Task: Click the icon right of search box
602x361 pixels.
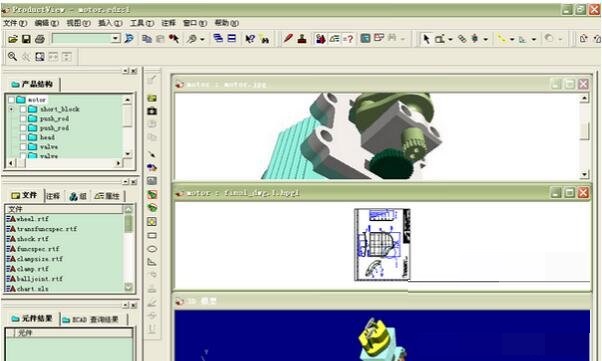Action: [x=129, y=38]
